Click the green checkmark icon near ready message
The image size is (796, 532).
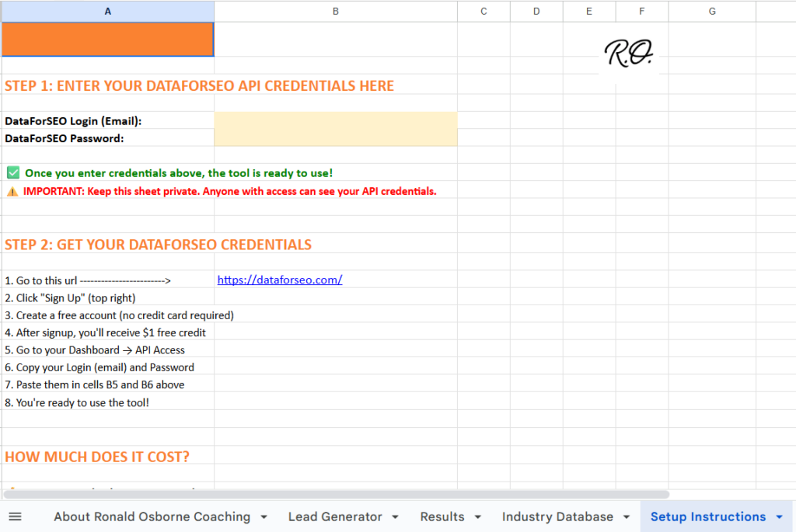click(x=12, y=172)
